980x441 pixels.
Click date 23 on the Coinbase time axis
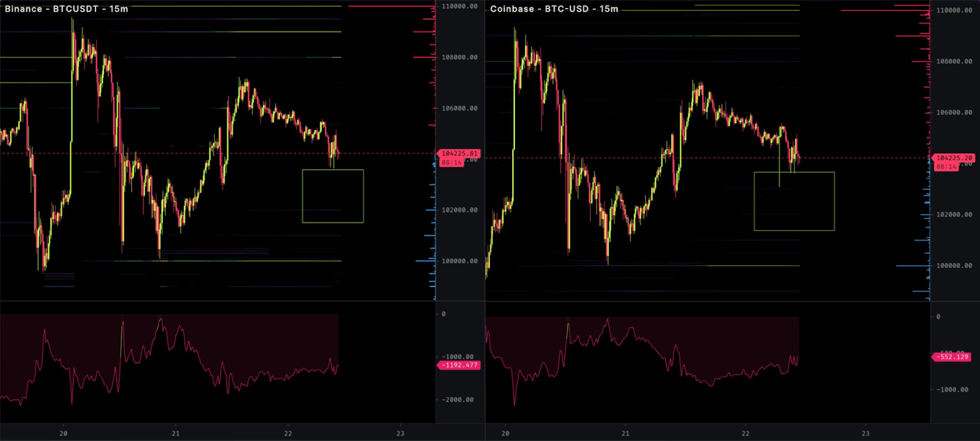click(865, 434)
